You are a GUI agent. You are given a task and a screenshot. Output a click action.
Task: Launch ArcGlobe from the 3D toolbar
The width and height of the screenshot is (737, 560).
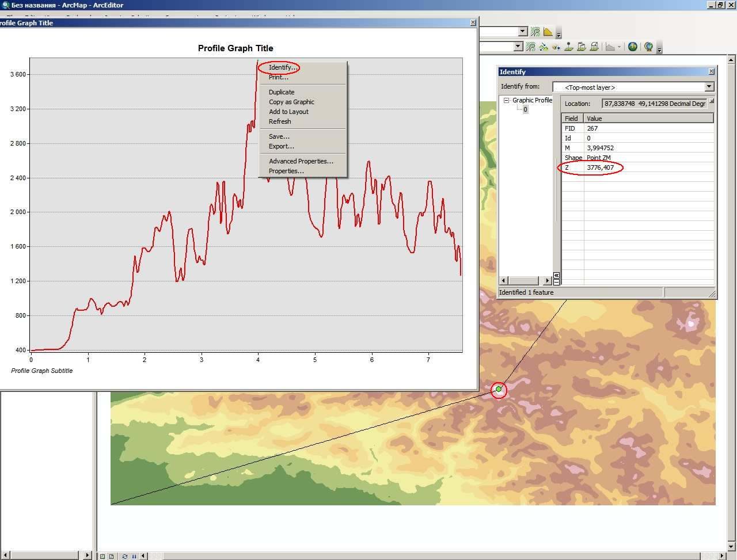pos(648,47)
